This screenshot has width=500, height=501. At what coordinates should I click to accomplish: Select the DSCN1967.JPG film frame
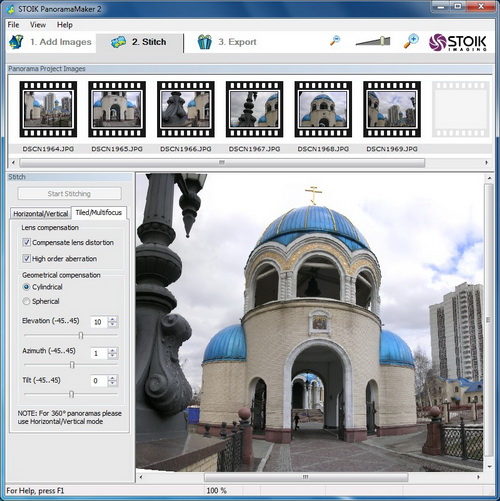point(254,109)
